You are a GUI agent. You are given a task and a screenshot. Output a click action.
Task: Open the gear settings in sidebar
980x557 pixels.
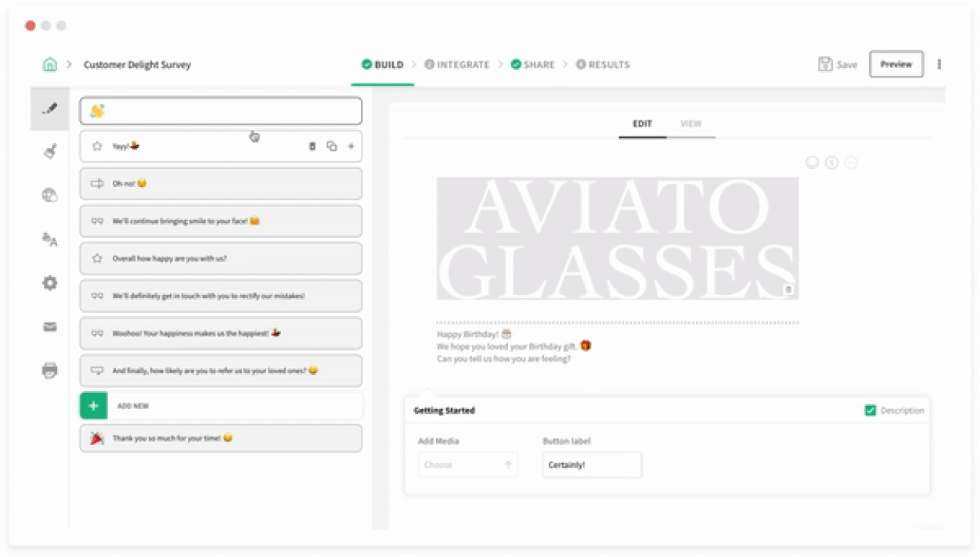pyautogui.click(x=50, y=283)
